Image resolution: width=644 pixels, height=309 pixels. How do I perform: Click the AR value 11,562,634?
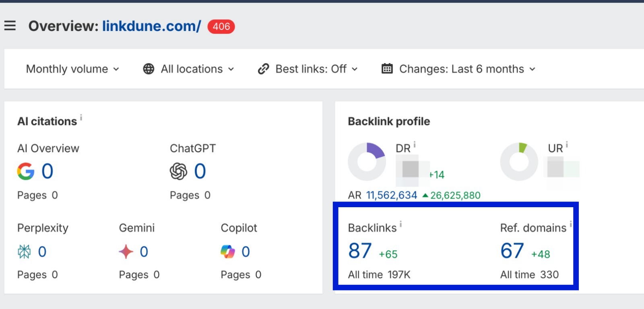[391, 196]
